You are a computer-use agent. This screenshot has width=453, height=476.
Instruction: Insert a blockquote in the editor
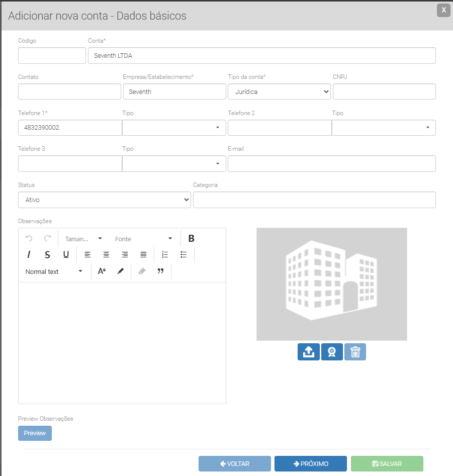coord(160,271)
